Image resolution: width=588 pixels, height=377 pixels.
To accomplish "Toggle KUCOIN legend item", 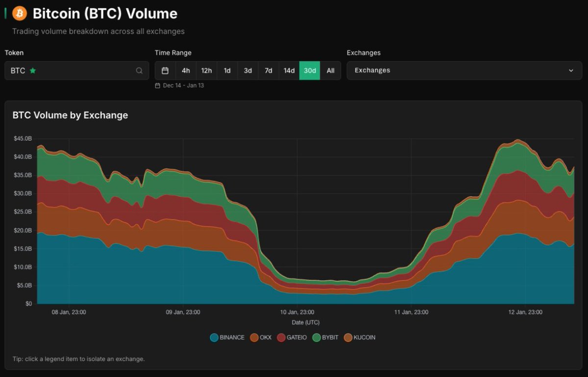I will pos(360,337).
